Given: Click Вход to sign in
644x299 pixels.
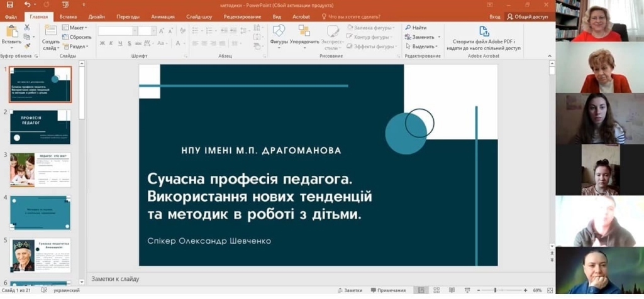Looking at the screenshot, I should coord(494,17).
